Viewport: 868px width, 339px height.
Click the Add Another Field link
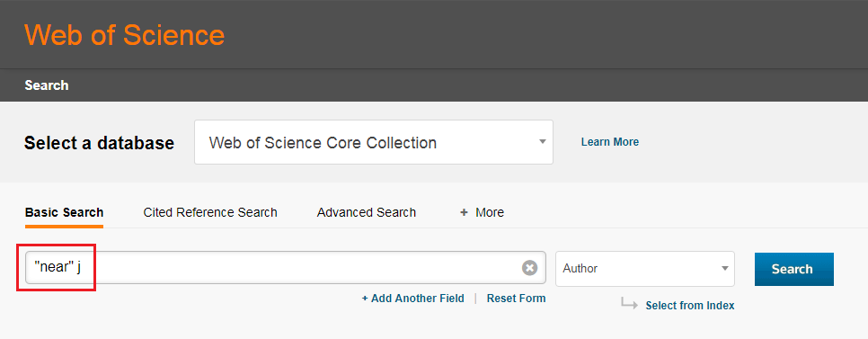[x=413, y=299]
